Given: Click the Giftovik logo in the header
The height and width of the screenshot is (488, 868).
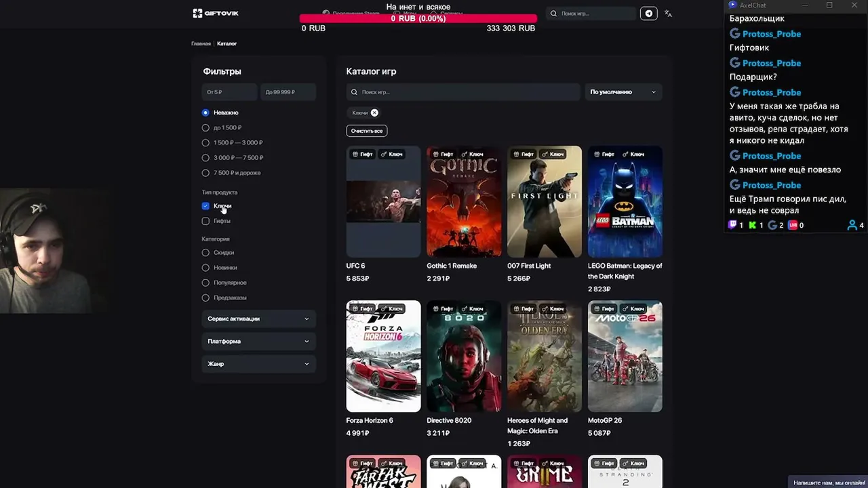Looking at the screenshot, I should click(216, 14).
